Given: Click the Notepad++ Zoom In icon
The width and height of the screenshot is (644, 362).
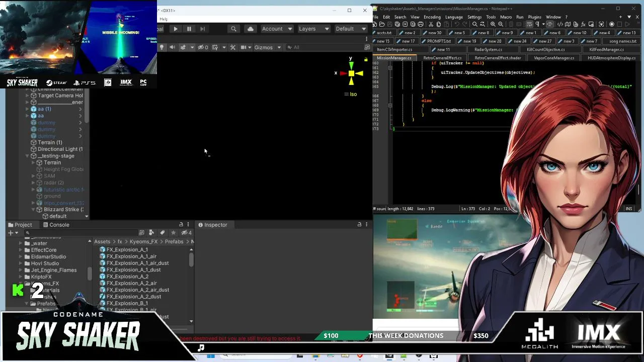Looking at the screenshot, I should click(493, 24).
